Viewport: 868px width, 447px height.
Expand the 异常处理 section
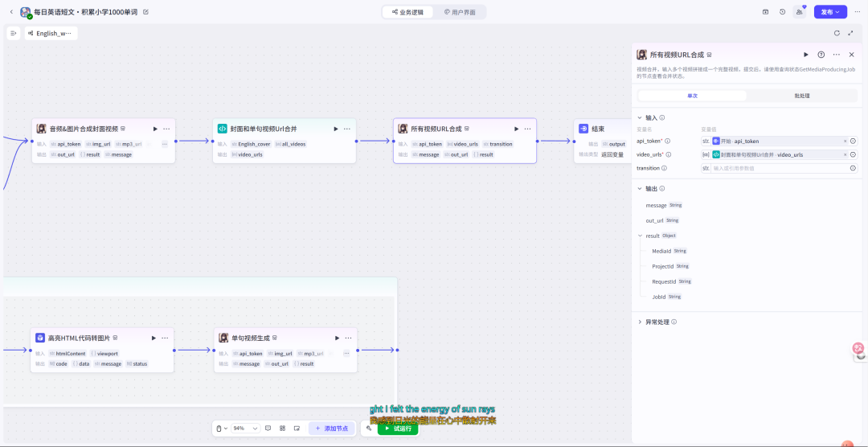point(639,322)
